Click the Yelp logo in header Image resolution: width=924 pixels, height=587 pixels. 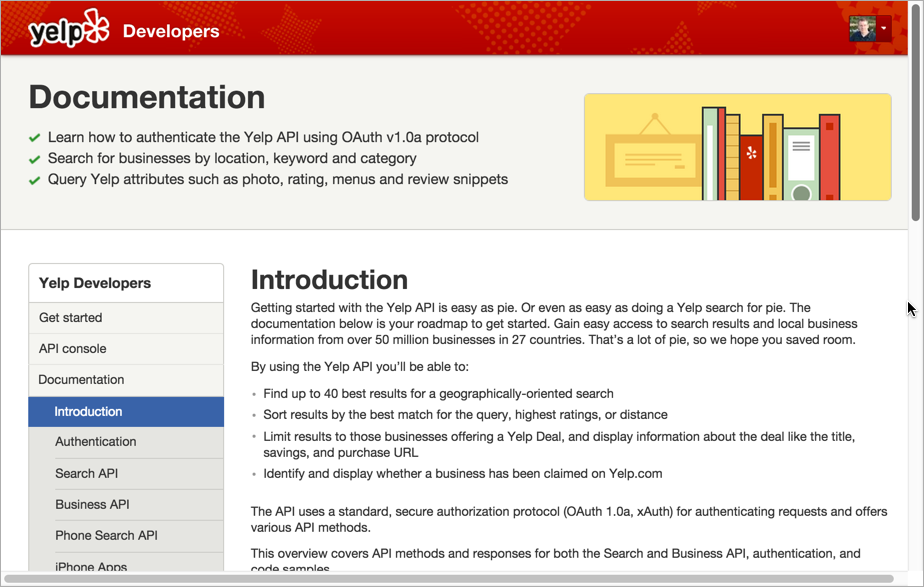click(68, 30)
